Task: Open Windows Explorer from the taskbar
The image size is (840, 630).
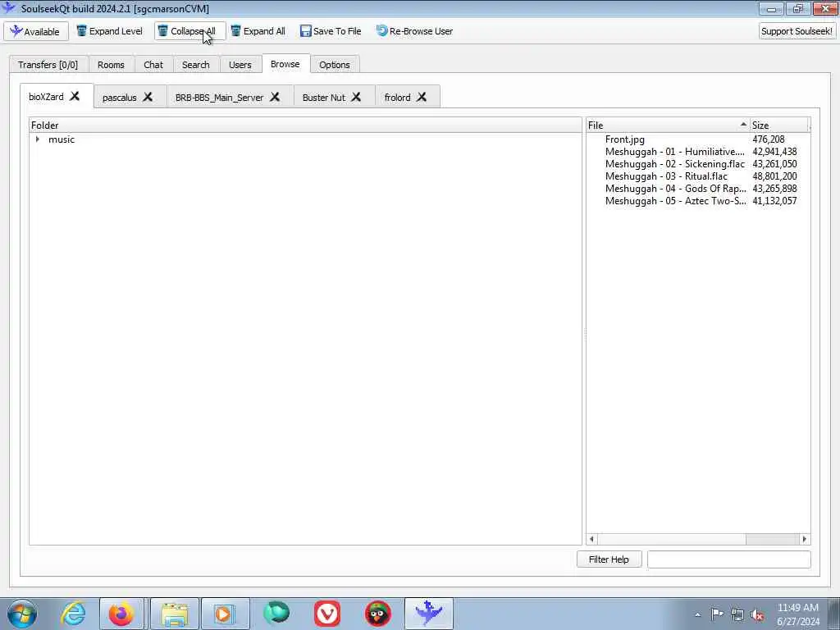Action: 175,614
